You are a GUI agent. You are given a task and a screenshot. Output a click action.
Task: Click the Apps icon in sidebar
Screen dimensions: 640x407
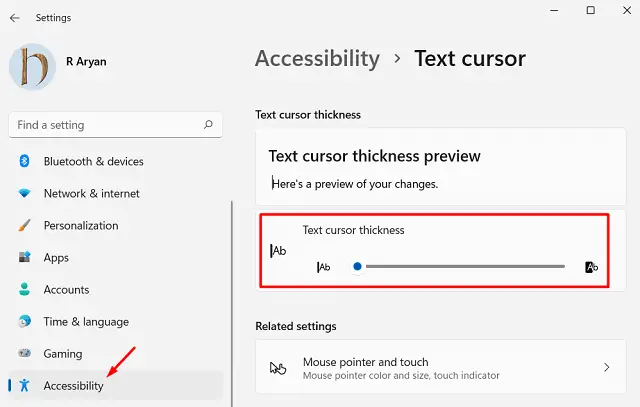coord(24,257)
